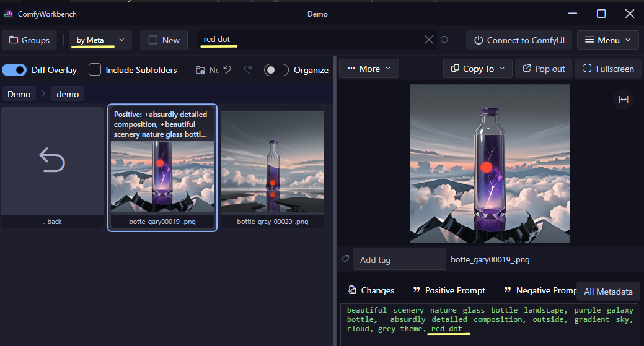Image resolution: width=644 pixels, height=346 pixels.
Task: Open the Changes tab
Action: (x=371, y=291)
